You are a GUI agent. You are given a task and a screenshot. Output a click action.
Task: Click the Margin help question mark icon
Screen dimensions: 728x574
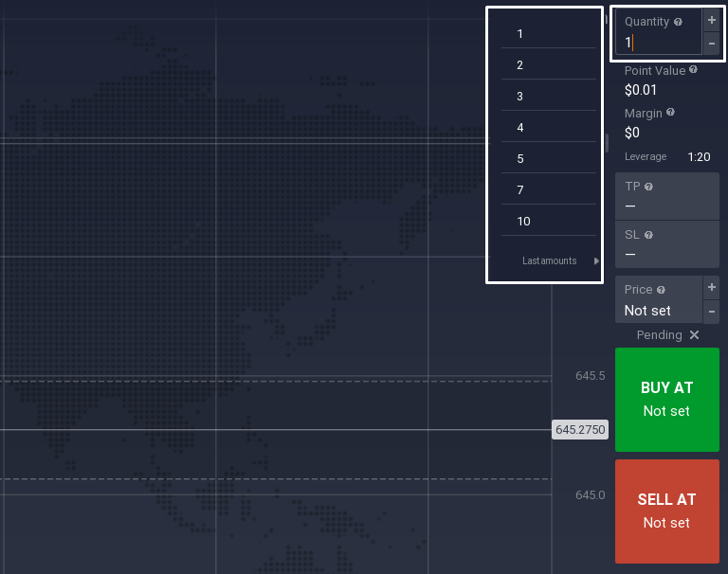(x=670, y=112)
